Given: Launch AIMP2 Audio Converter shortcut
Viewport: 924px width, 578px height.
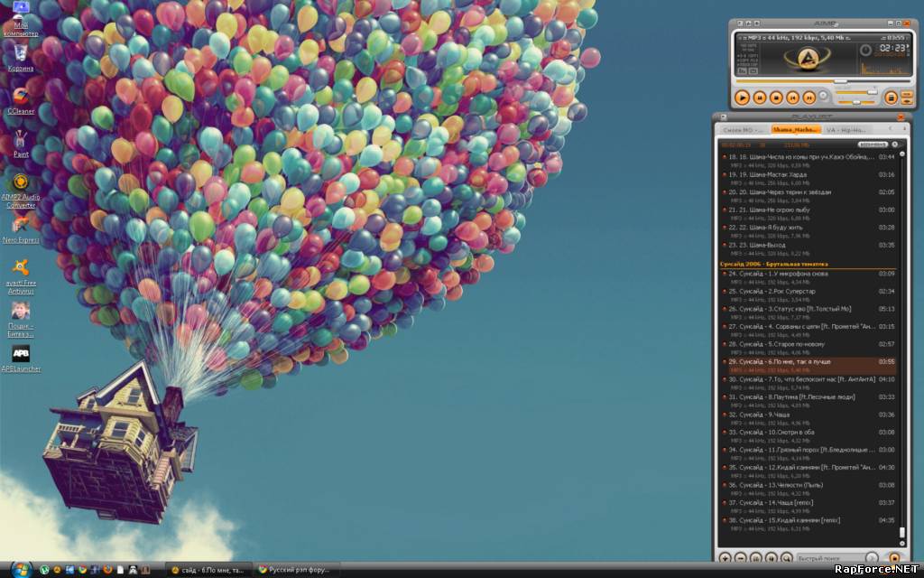Looking at the screenshot, I should pyautogui.click(x=21, y=191).
